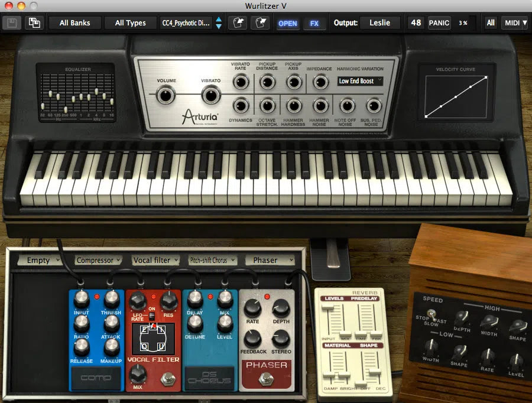The height and width of the screenshot is (403, 532).
Task: Click the import preset icon
Action: 238,23
